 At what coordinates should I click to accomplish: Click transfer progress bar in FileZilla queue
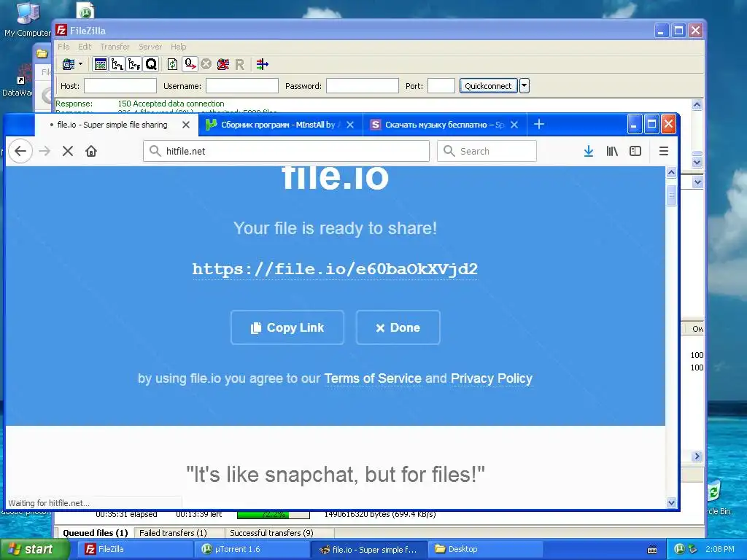[x=274, y=514]
